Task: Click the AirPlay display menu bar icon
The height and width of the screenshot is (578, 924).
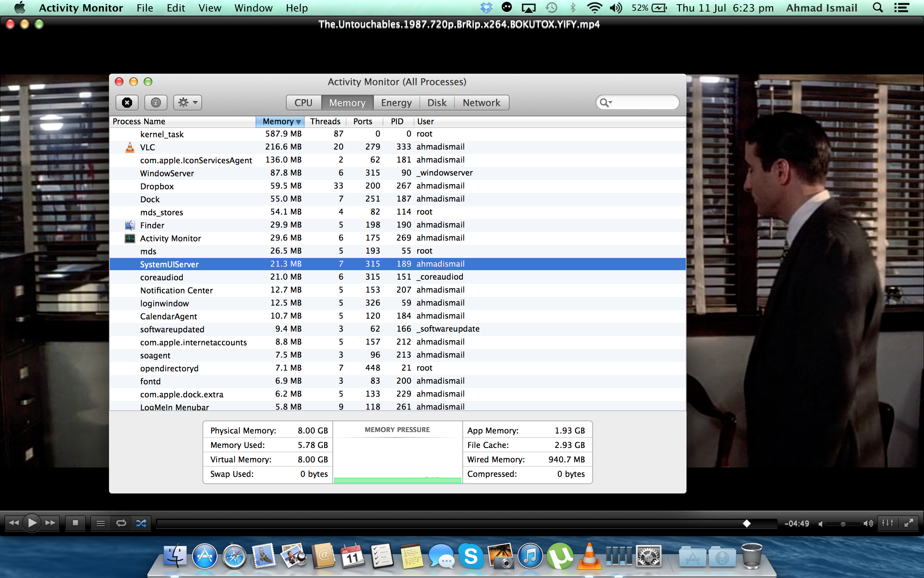Action: (529, 8)
